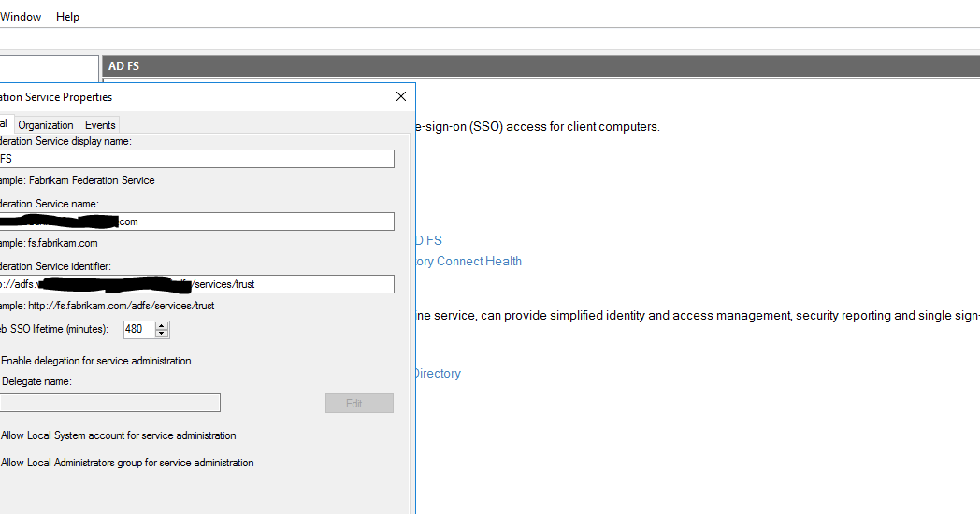Increase Web SSO lifetime with up arrow
Image resolution: width=980 pixels, height=514 pixels.
[162, 325]
